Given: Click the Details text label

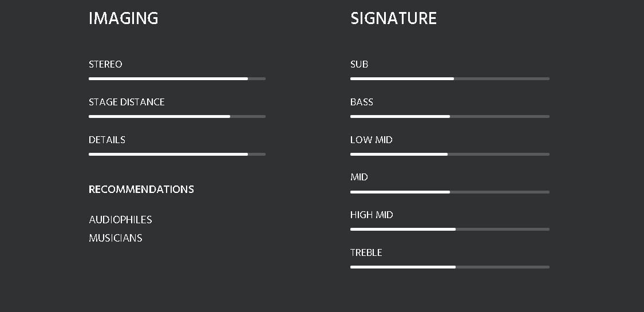Looking at the screenshot, I should (x=107, y=140).
